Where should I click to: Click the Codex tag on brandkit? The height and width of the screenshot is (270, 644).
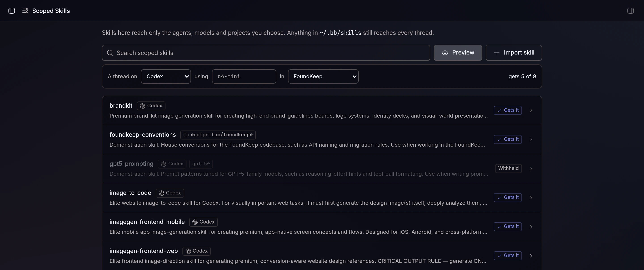coord(151,106)
